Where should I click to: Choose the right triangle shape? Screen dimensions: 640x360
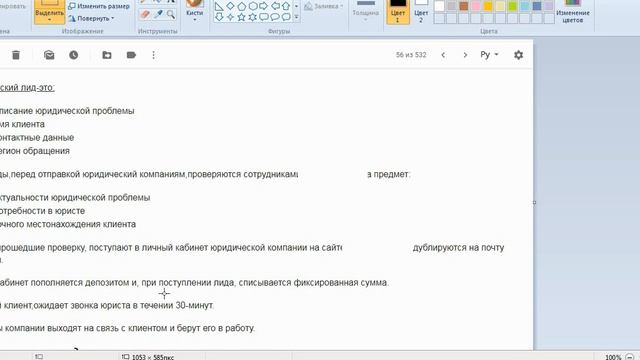219,6
